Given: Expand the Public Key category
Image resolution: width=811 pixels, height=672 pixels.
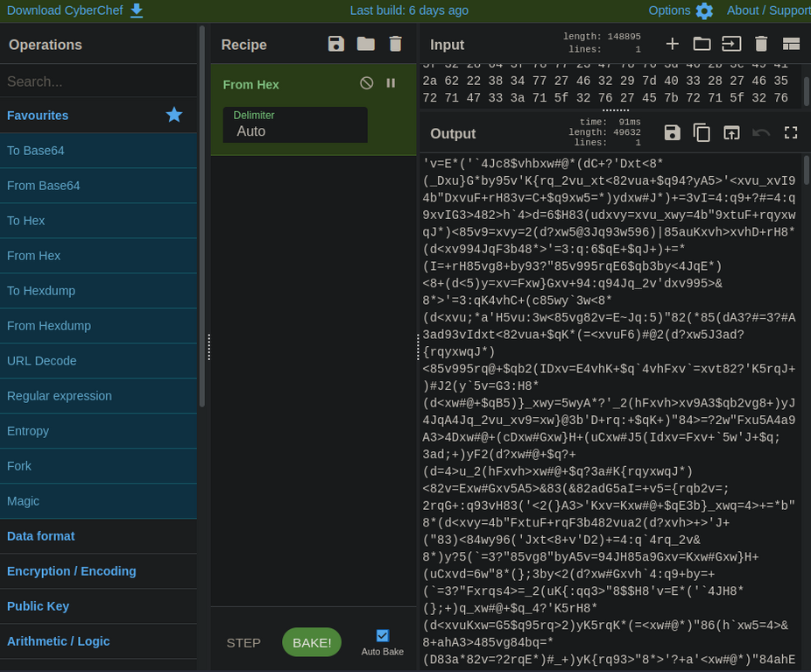Looking at the screenshot, I should click(40, 605).
